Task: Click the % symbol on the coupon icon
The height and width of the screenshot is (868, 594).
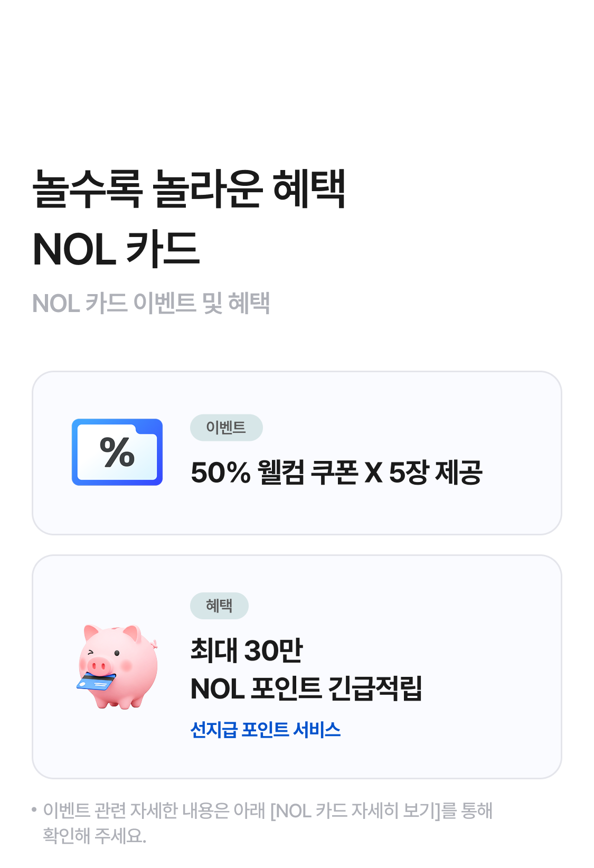Action: pos(117,452)
